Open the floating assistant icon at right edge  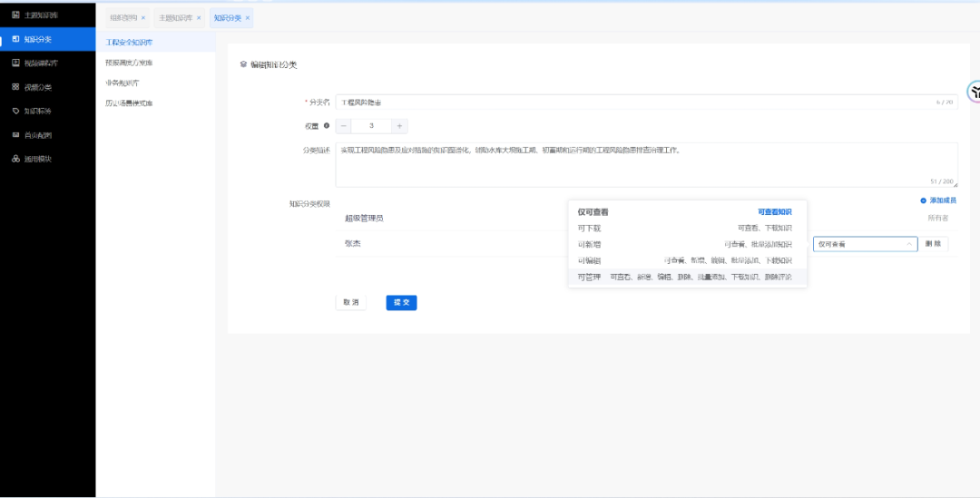coord(974,92)
